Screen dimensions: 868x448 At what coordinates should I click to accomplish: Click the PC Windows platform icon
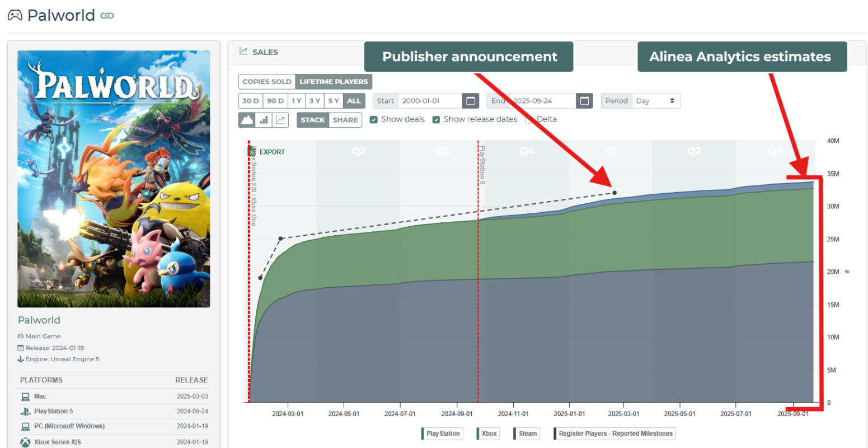[25, 426]
